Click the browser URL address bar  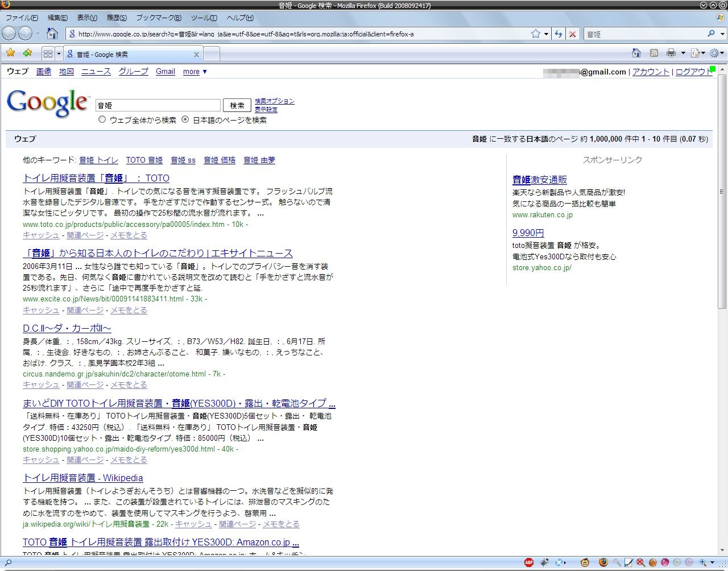[299, 34]
